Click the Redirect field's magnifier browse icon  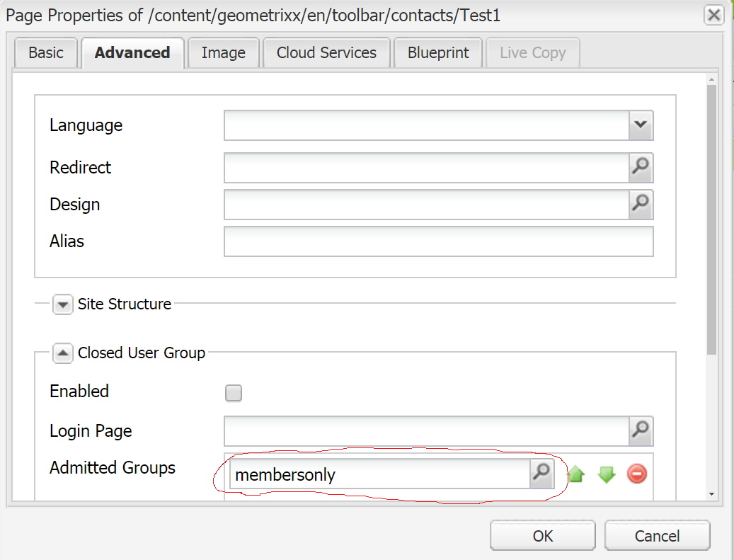point(641,168)
